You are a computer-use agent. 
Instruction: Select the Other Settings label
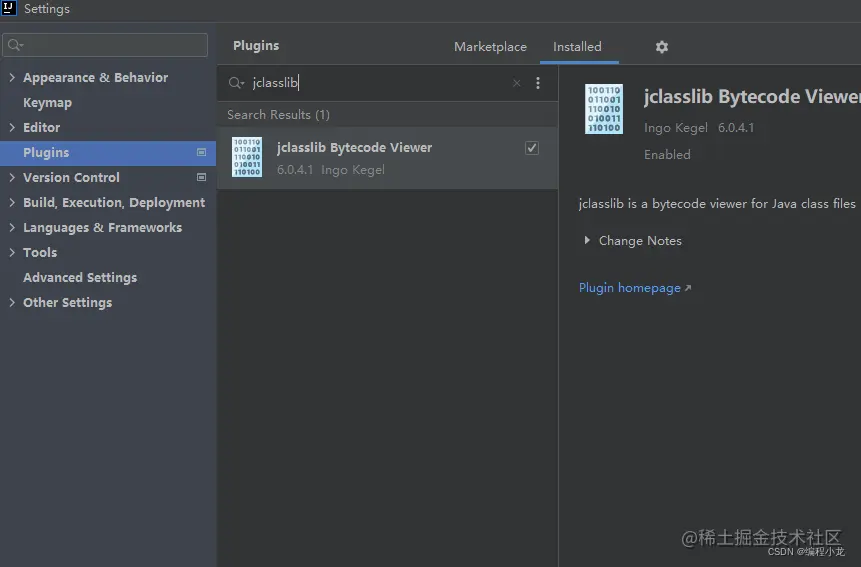pos(68,302)
